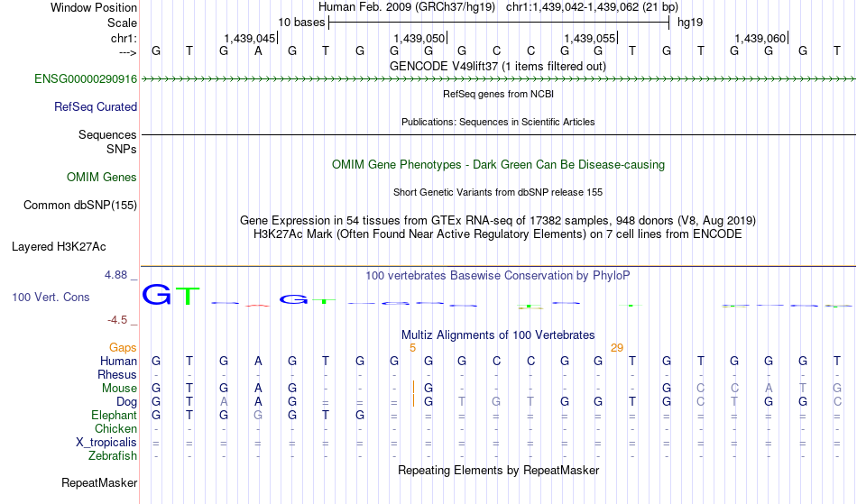Click the large green T in conservation logo
857x504 pixels.
pyautogui.click(x=188, y=296)
